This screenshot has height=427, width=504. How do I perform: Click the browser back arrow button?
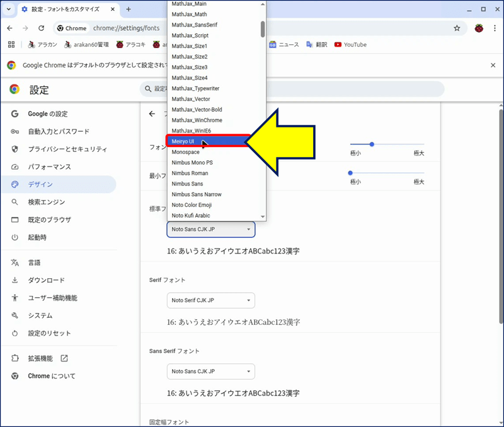coord(9,28)
